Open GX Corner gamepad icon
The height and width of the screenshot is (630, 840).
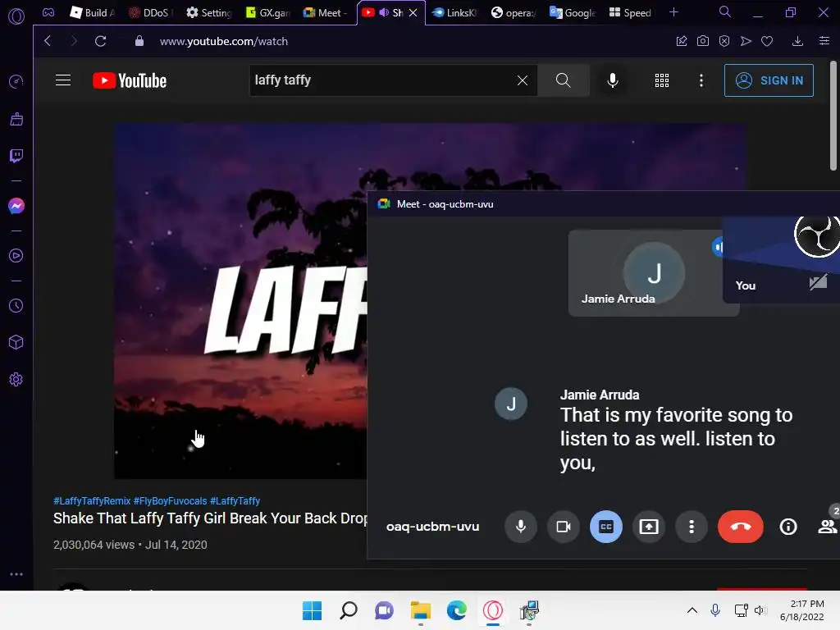pyautogui.click(x=48, y=12)
